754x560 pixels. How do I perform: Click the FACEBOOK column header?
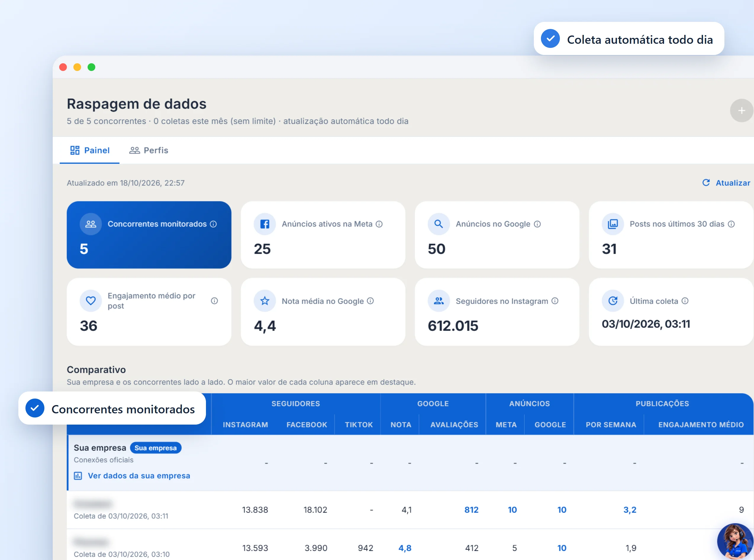click(307, 424)
